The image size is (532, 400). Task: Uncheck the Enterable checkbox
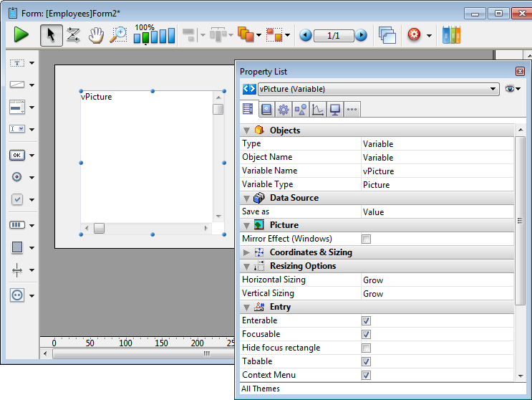tap(367, 320)
